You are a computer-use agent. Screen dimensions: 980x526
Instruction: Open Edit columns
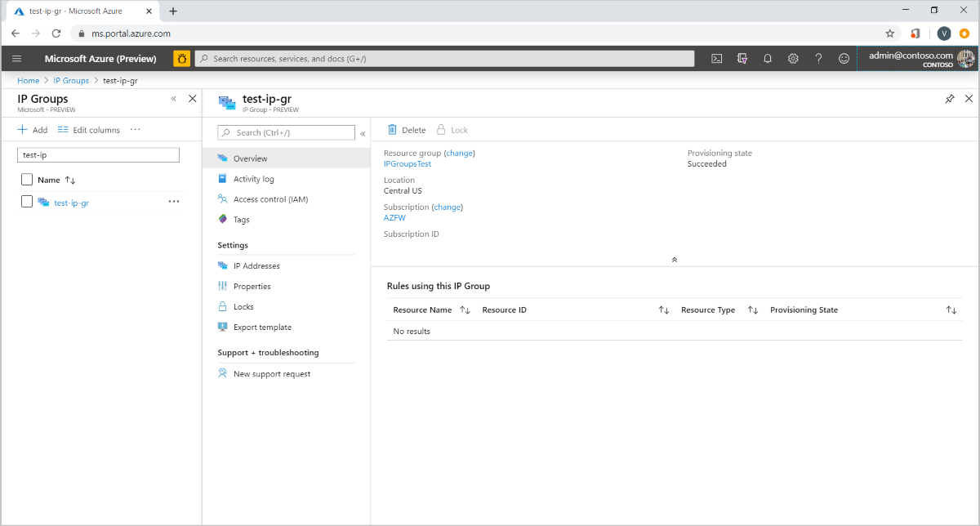click(89, 130)
